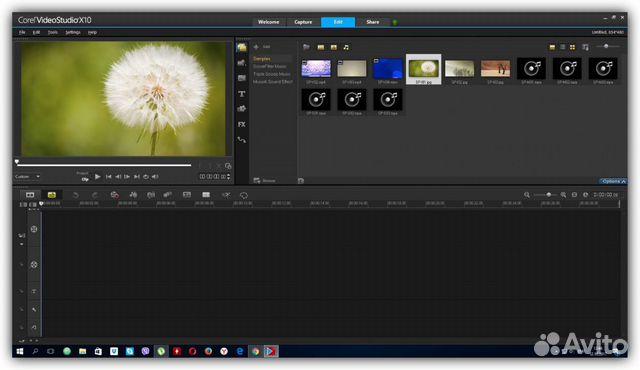Image resolution: width=640 pixels, height=370 pixels.
Task: Toggle the Overlay track icon
Action: pos(34,265)
